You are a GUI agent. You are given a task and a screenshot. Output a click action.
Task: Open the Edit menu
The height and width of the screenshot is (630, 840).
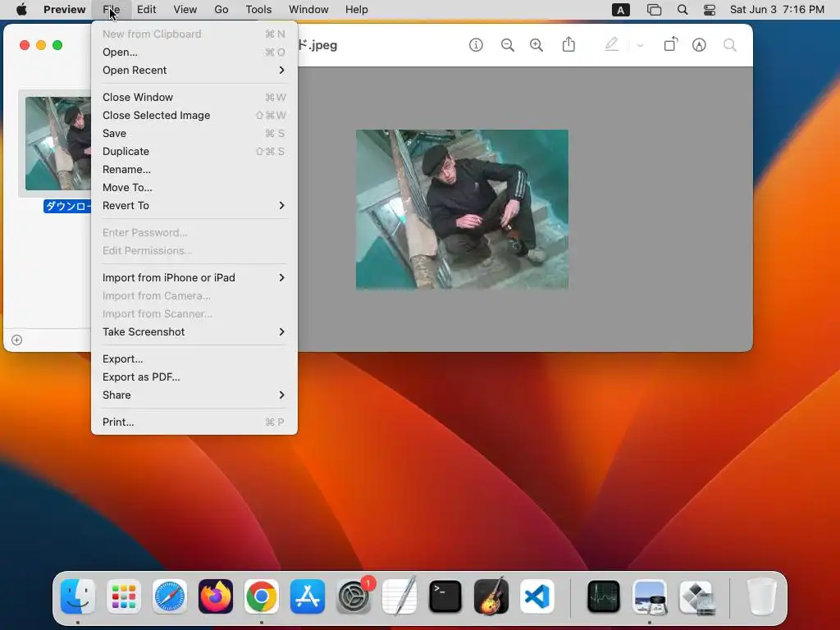146,10
